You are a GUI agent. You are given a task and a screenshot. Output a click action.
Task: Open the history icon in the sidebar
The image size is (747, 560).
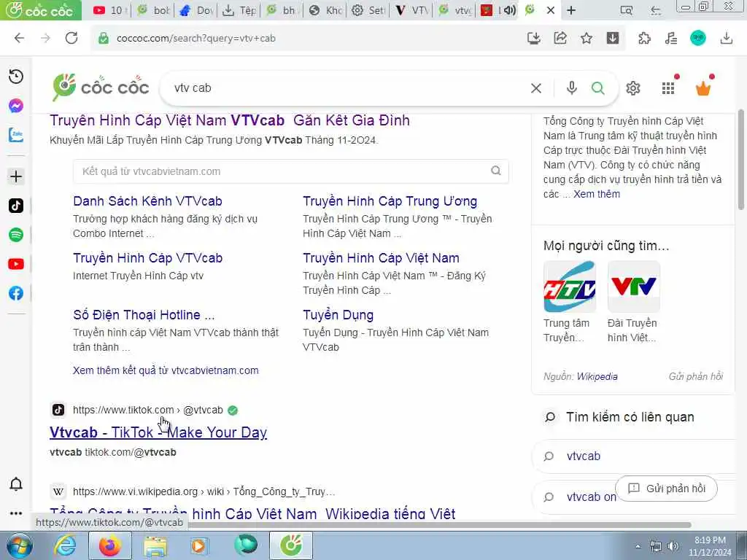click(x=16, y=77)
